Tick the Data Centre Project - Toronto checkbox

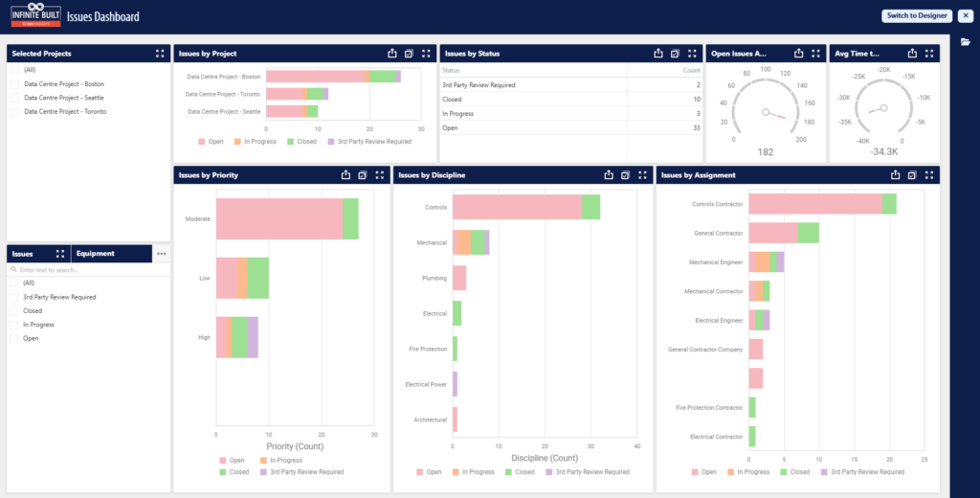[x=13, y=111]
